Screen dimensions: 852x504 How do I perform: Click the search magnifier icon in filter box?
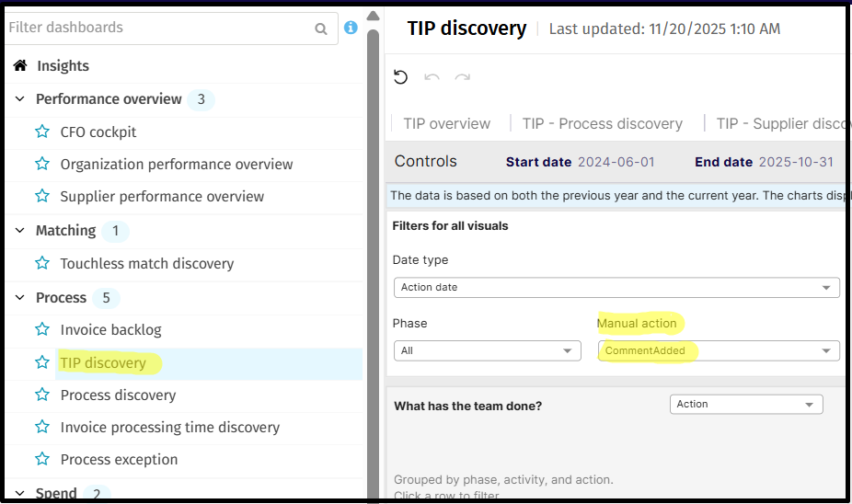321,29
